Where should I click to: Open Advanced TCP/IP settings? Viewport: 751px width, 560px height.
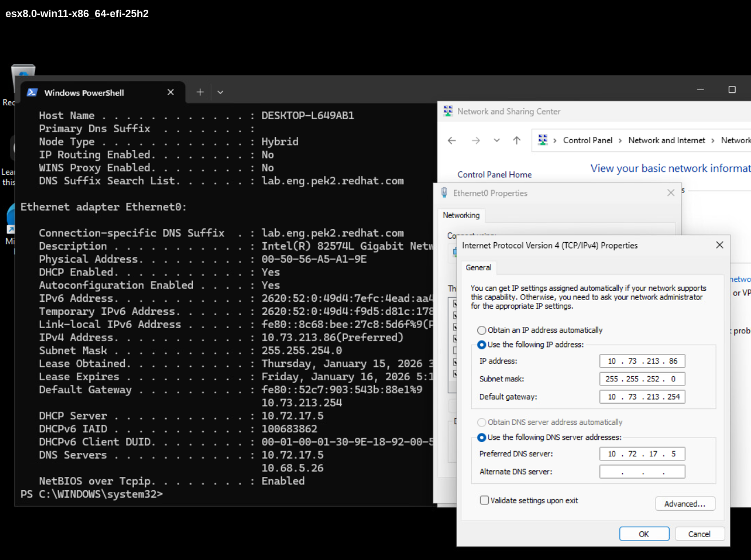[x=685, y=504]
